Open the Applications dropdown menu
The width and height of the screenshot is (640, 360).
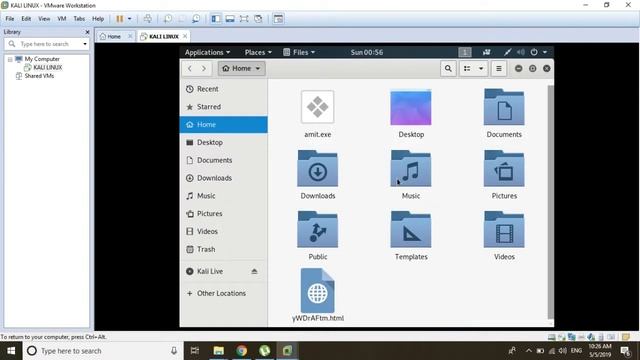pos(207,52)
